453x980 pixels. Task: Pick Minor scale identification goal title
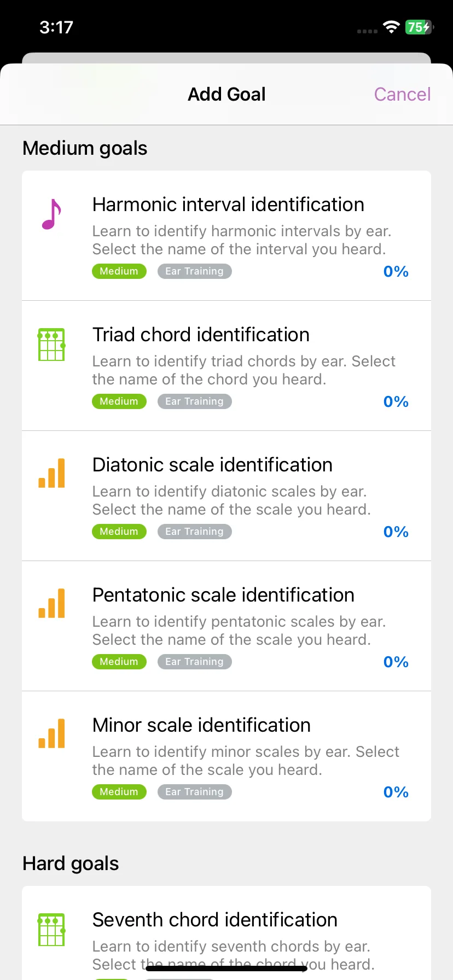(x=201, y=725)
